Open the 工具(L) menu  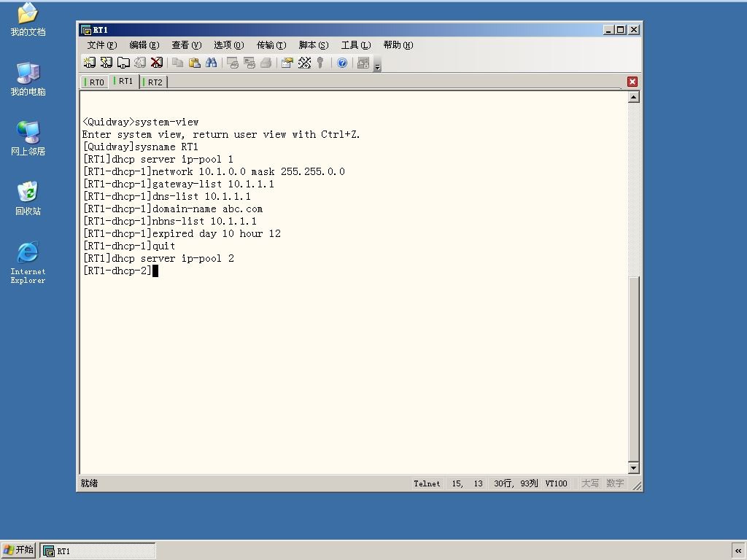coord(356,45)
